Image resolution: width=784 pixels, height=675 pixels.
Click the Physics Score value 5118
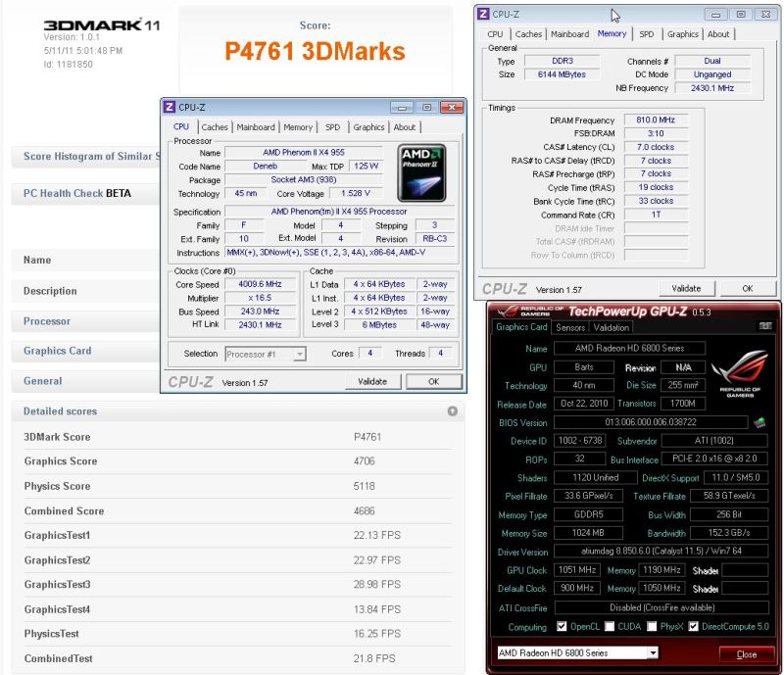pyautogui.click(x=364, y=486)
